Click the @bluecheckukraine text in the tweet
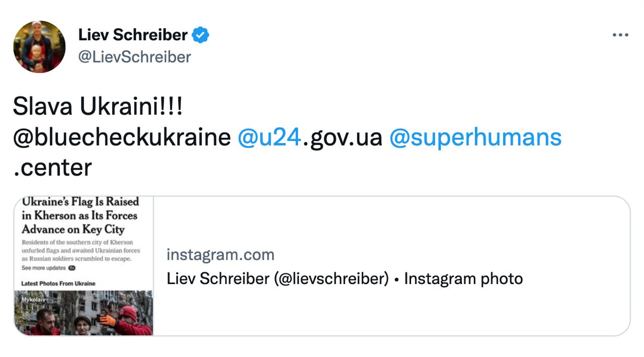 coord(121,137)
